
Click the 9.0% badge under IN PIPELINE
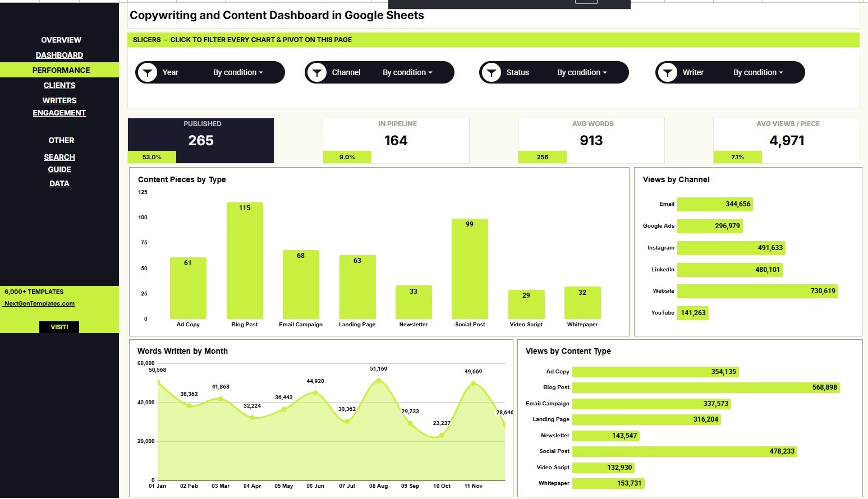(x=347, y=157)
